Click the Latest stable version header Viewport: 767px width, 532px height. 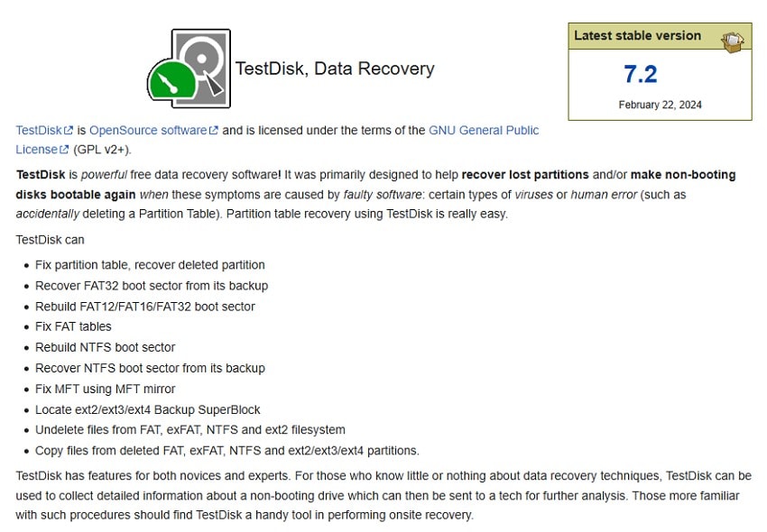point(637,36)
